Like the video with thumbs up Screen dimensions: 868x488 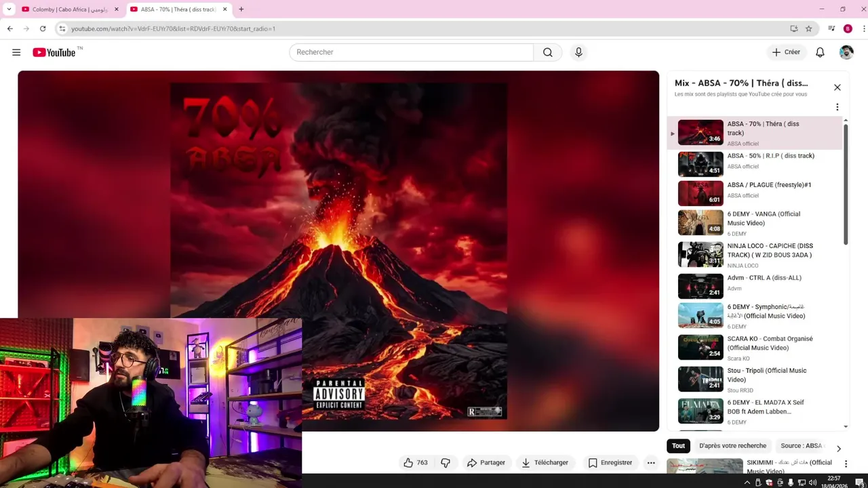(x=416, y=463)
